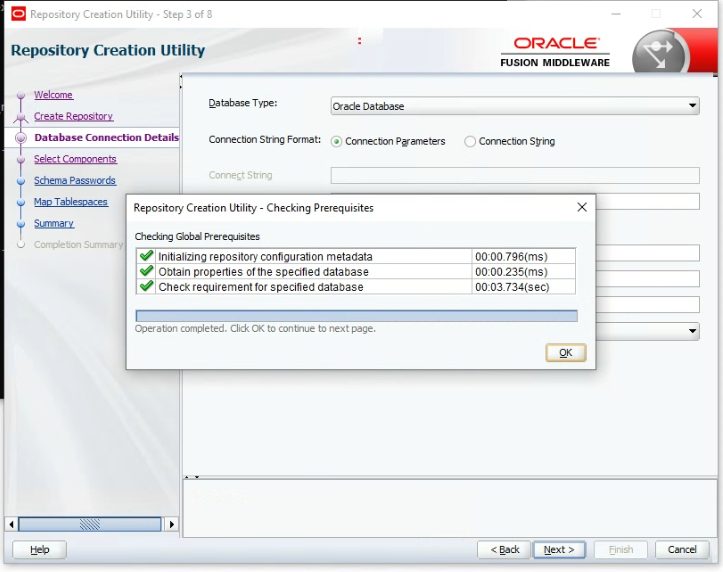
Task: Click the Next button
Action: pos(559,549)
